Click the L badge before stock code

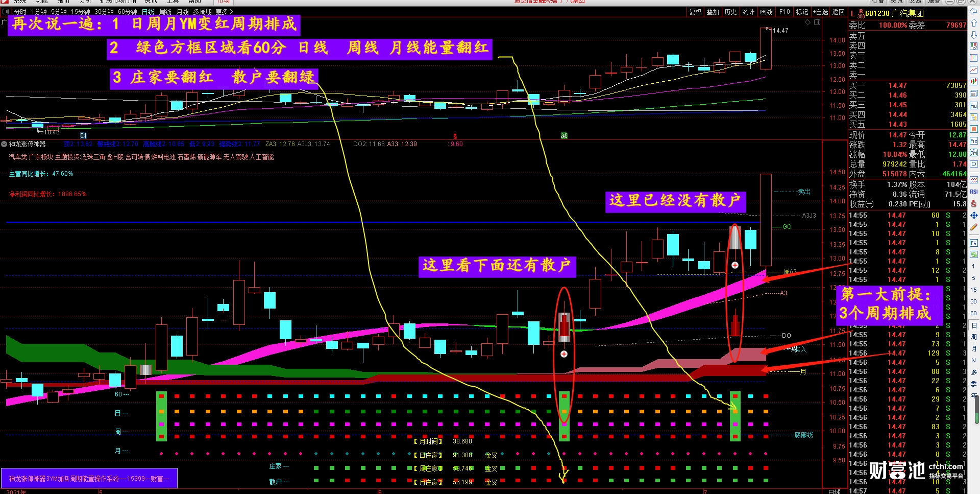tap(852, 14)
